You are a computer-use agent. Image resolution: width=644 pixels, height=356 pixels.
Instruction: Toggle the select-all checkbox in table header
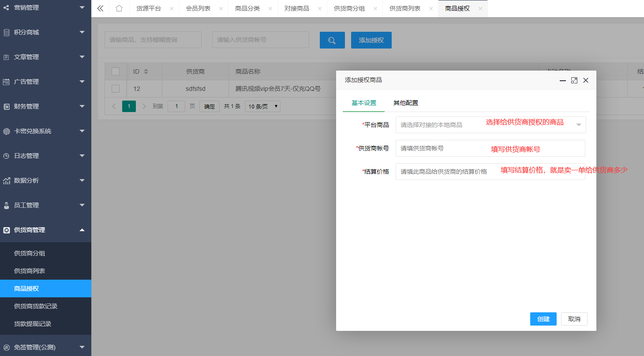coord(116,71)
